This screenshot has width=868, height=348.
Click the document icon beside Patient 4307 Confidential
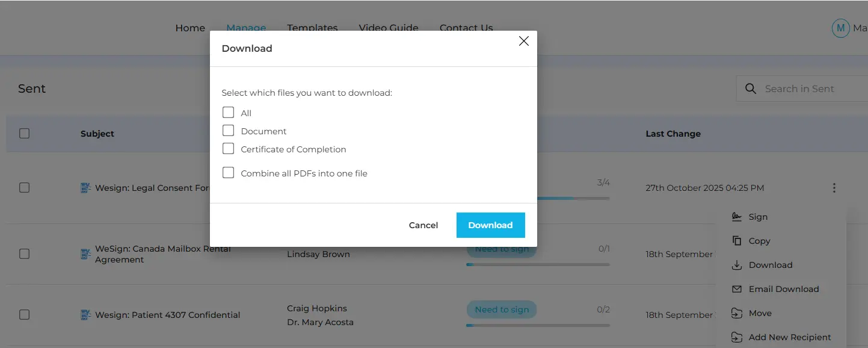(x=85, y=314)
